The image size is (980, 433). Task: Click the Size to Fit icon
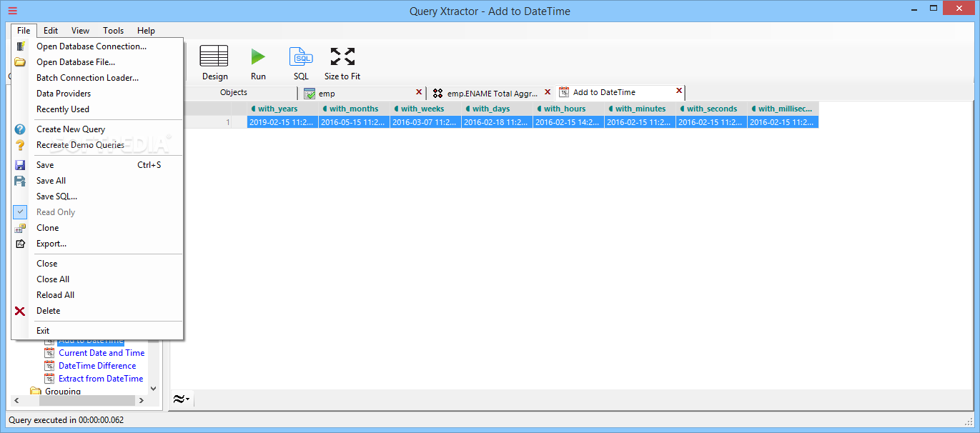342,56
